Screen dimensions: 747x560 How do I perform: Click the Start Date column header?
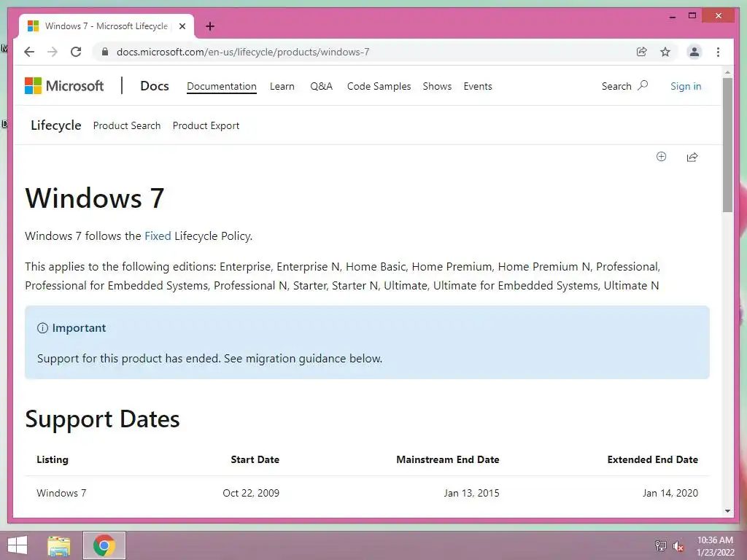tap(255, 459)
